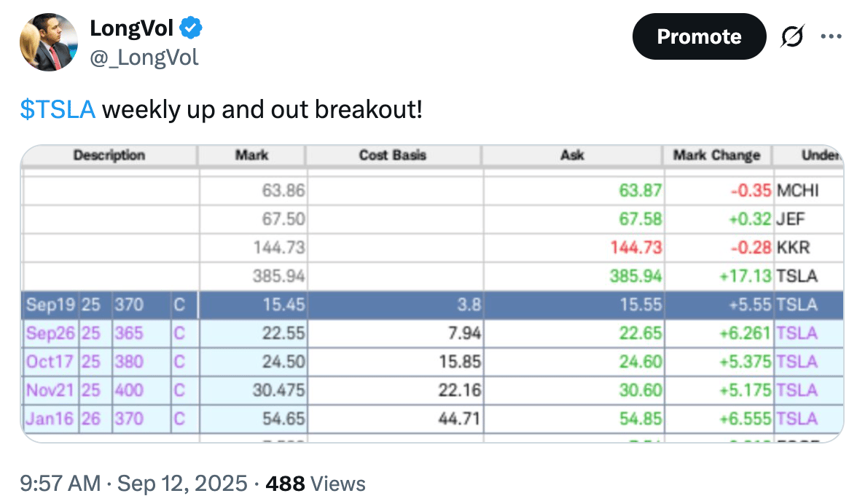Click the Grok circle-slash icon
This screenshot has width=857, height=504.
[792, 36]
